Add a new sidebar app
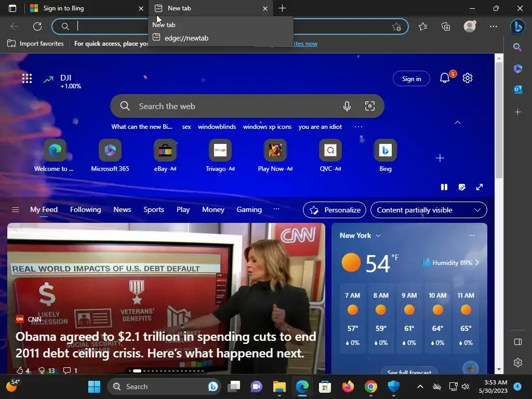532x399 pixels. point(518,112)
